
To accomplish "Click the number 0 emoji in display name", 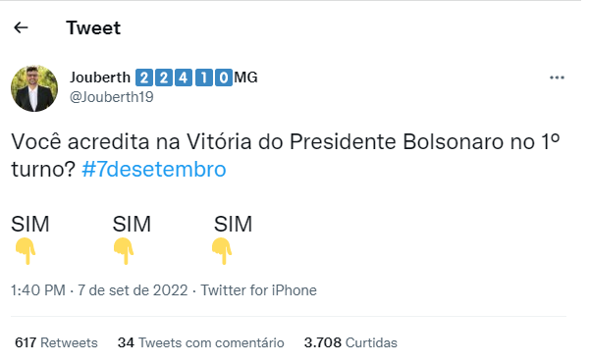I will click(x=224, y=78).
